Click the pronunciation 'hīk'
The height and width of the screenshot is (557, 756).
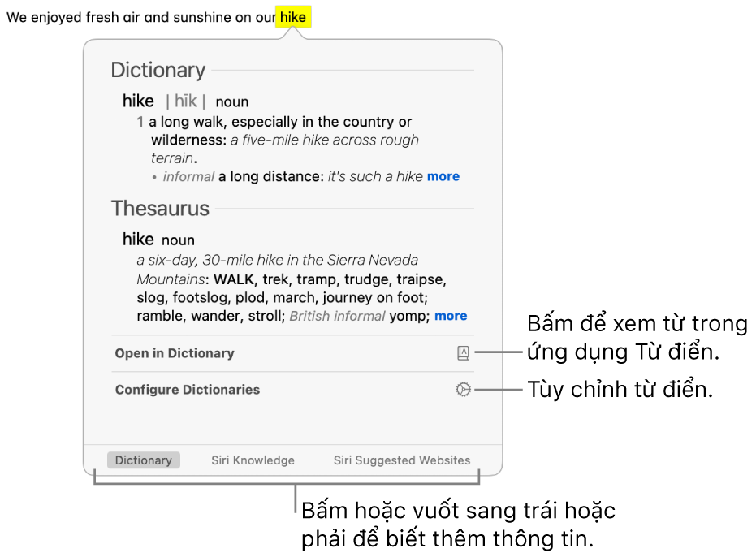click(186, 101)
